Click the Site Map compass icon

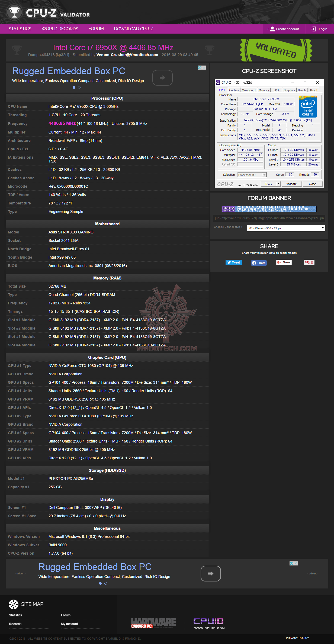coord(13,604)
